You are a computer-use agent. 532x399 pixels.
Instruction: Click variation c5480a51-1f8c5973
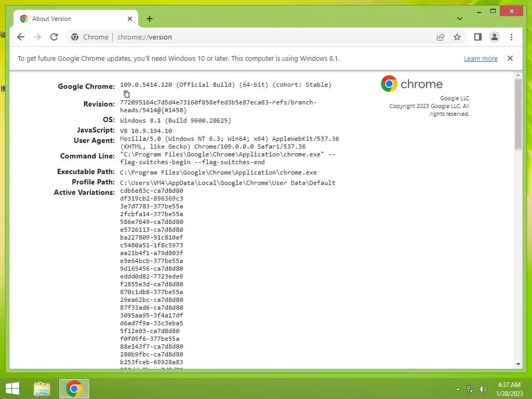(151, 245)
